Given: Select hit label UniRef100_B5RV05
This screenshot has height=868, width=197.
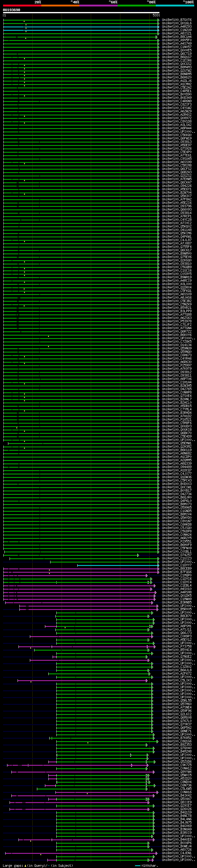Looking at the screenshot, I should (177, 609).
